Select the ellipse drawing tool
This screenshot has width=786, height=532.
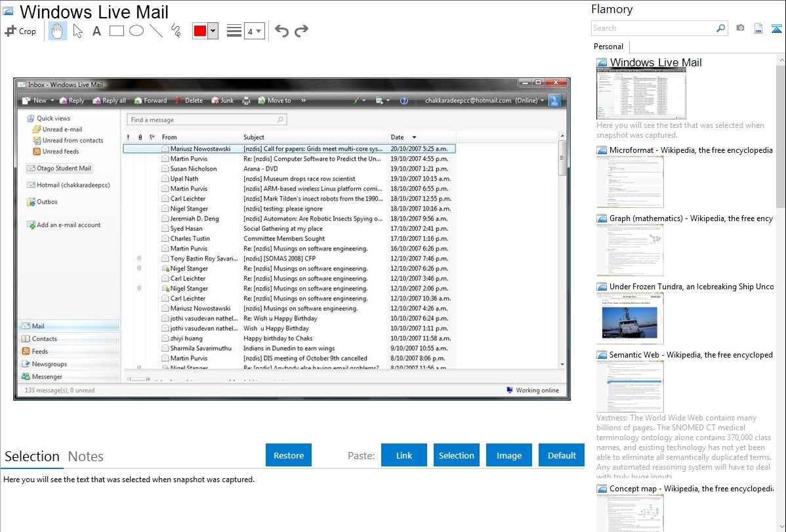(x=136, y=31)
